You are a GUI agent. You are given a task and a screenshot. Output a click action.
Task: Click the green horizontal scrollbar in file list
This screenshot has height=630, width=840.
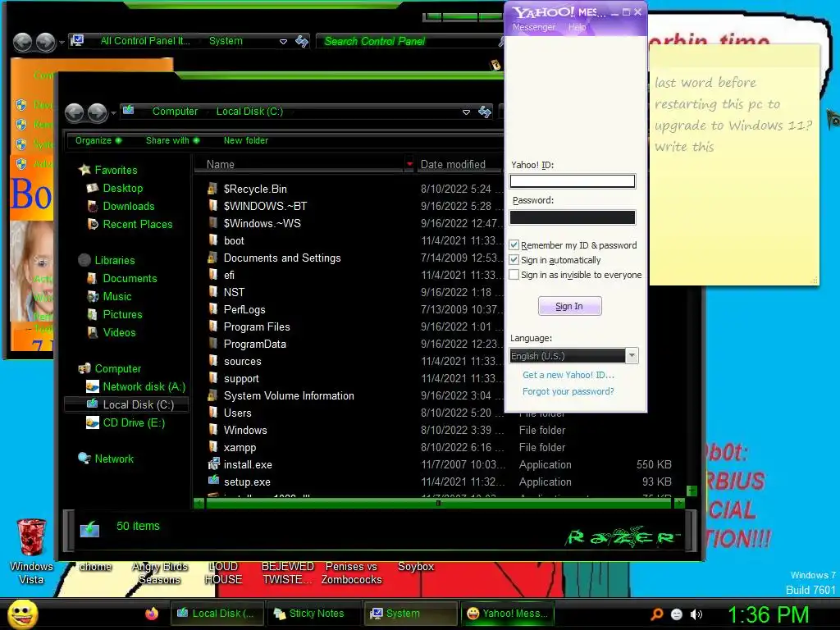pyautogui.click(x=438, y=503)
